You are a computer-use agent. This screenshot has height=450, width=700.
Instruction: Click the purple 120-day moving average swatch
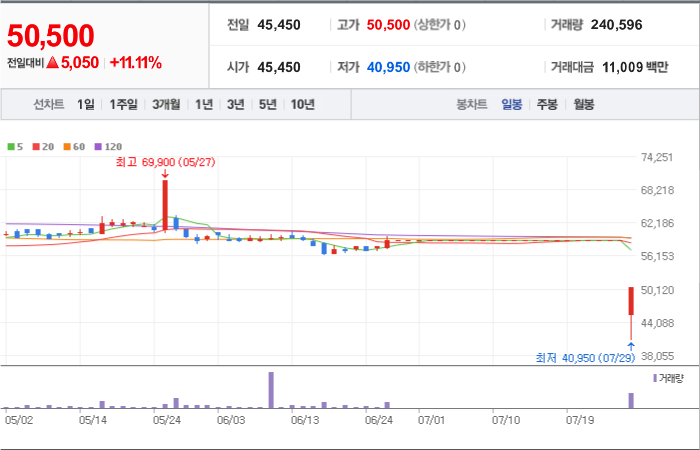coord(98,146)
